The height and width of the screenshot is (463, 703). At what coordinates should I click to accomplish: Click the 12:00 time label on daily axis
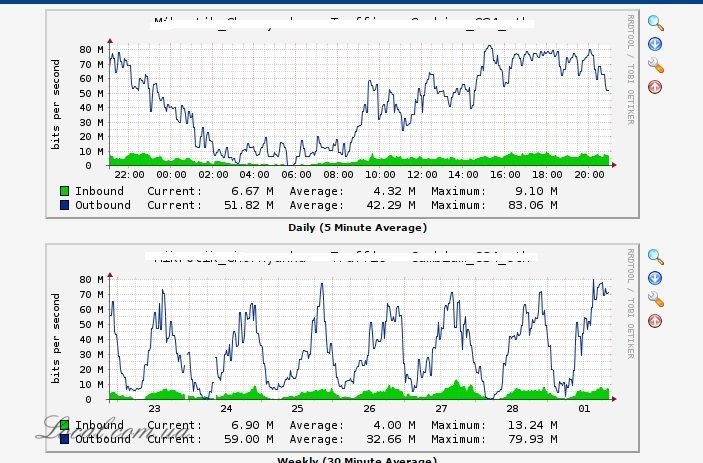(x=422, y=175)
